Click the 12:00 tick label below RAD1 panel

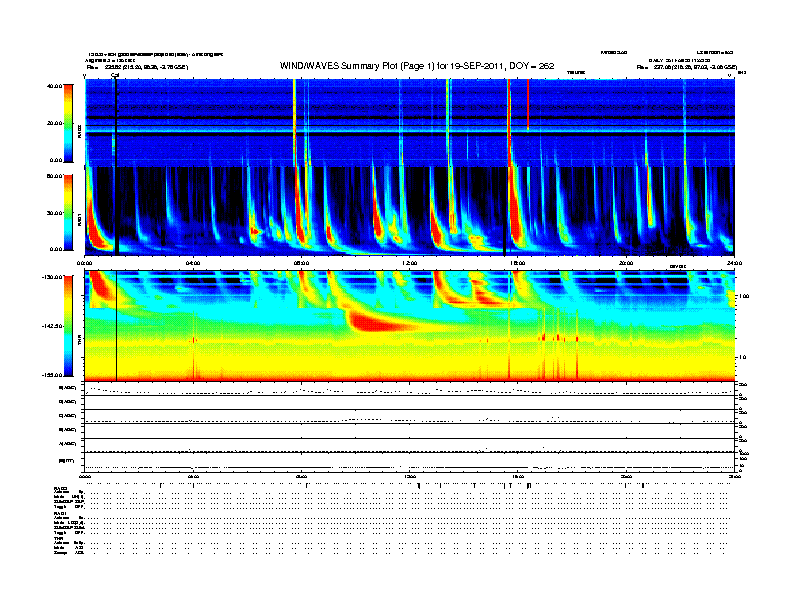click(410, 263)
